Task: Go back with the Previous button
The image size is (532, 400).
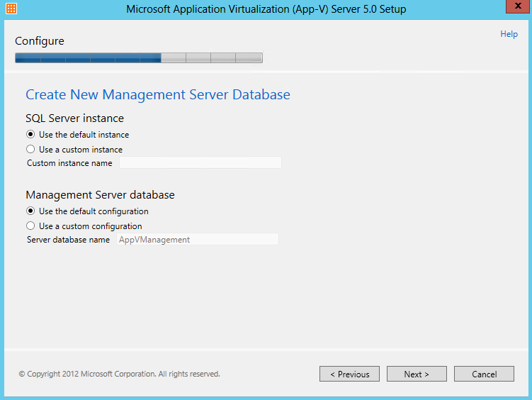Action: click(349, 374)
